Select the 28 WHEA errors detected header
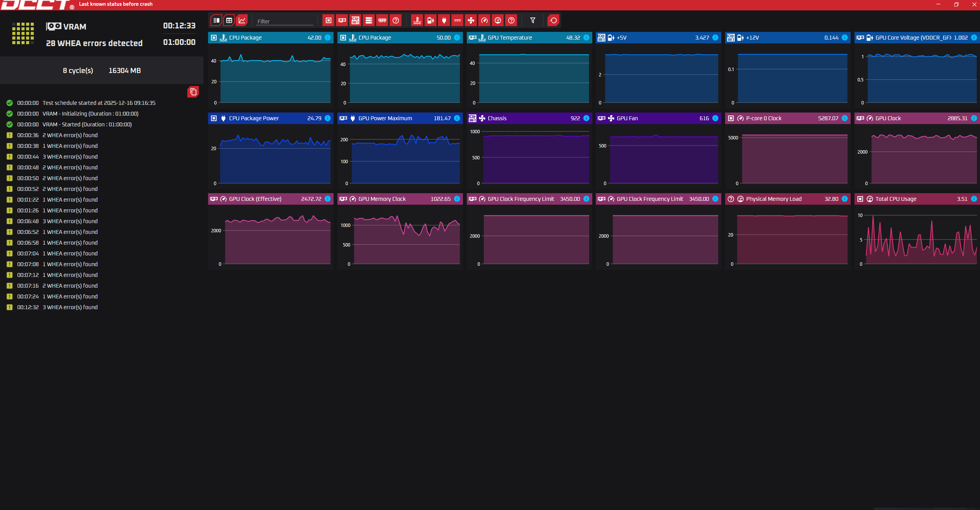 click(94, 43)
